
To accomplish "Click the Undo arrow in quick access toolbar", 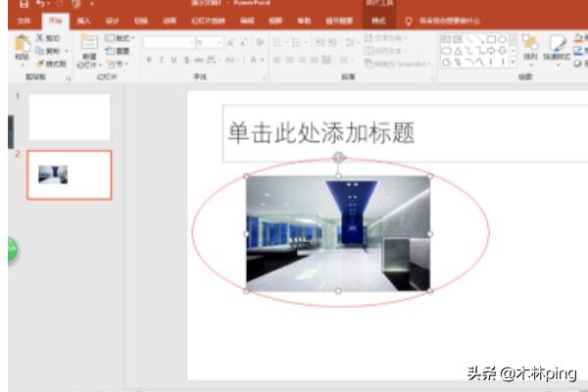I will (x=40, y=4).
